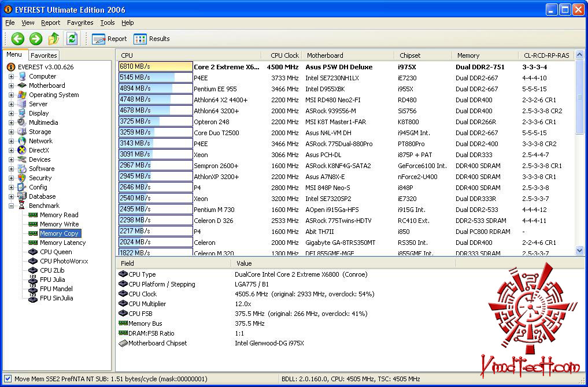The image size is (588, 387).
Task: Select the Operating System tree icon
Action: tap(22, 95)
